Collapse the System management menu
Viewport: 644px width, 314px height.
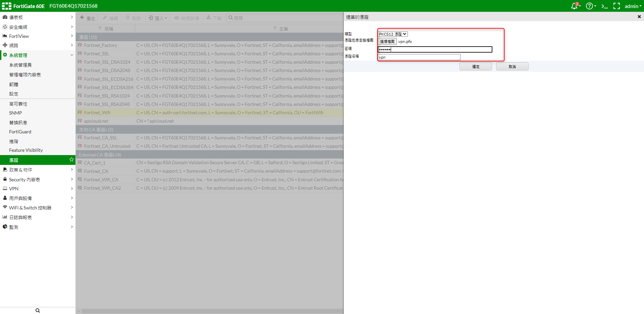point(38,55)
